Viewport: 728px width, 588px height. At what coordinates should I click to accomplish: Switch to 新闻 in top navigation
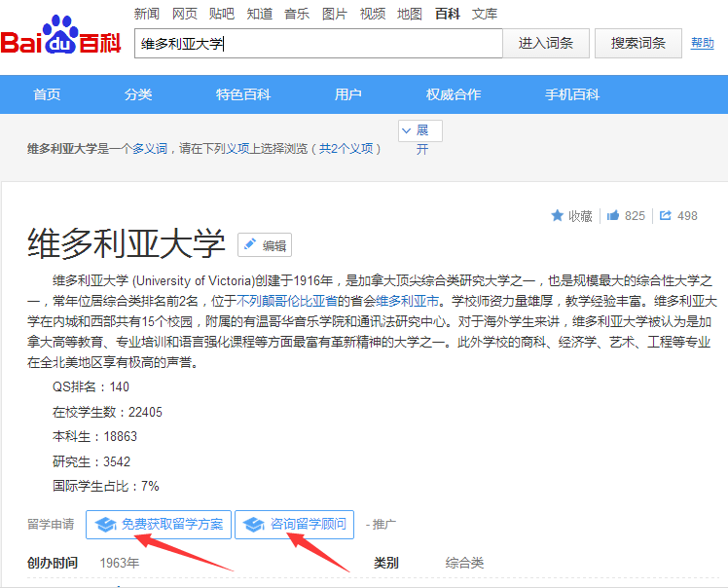(147, 14)
